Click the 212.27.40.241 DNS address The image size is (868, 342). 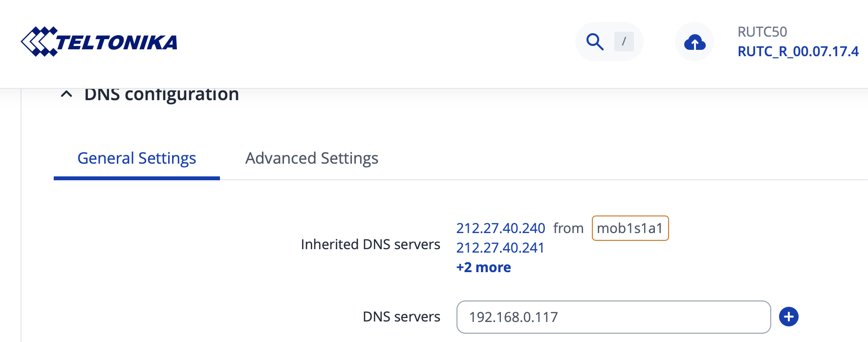tap(500, 248)
